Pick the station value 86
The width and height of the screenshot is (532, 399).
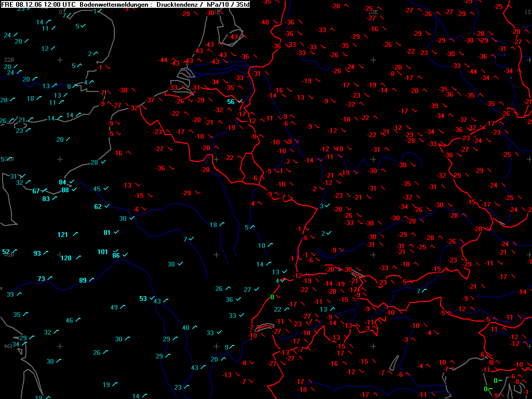tap(116, 255)
